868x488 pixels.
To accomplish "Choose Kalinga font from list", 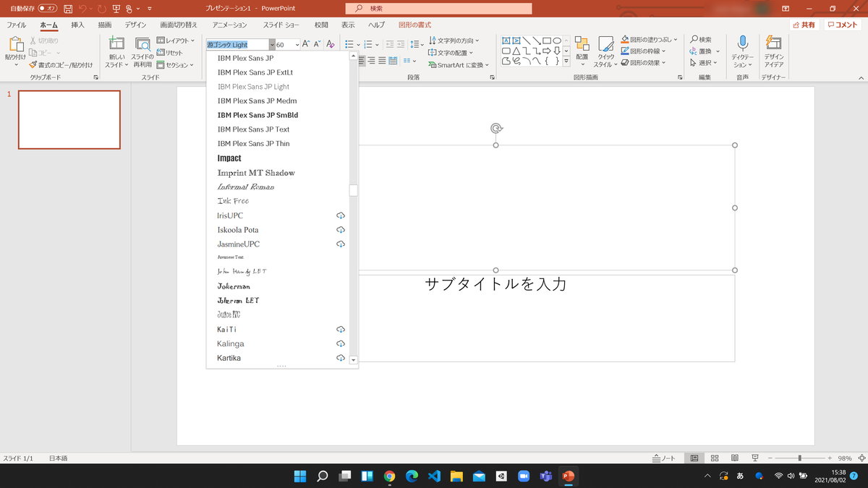I will [x=231, y=344].
